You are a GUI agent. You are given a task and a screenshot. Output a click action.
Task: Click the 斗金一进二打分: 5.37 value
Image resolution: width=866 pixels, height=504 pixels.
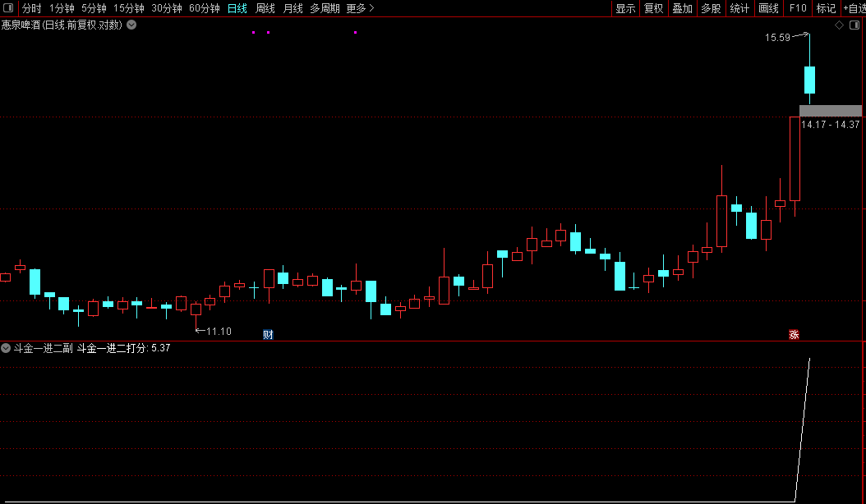[124, 348]
